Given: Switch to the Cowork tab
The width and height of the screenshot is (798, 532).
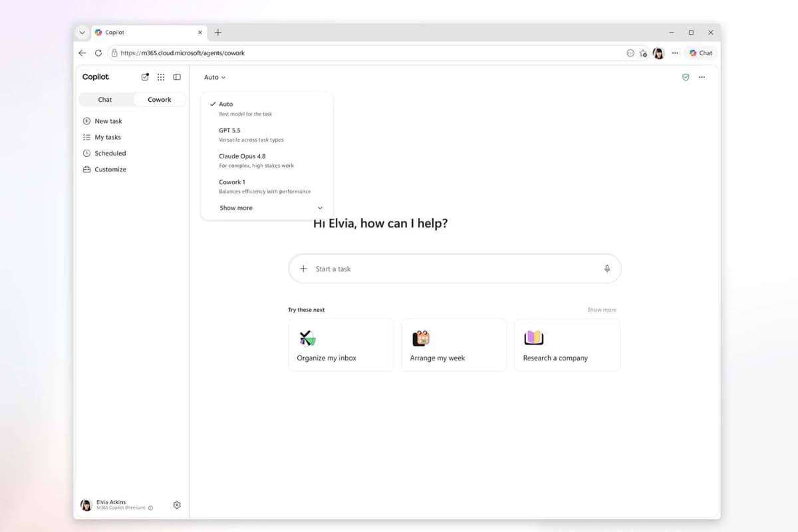Looking at the screenshot, I should pyautogui.click(x=160, y=100).
